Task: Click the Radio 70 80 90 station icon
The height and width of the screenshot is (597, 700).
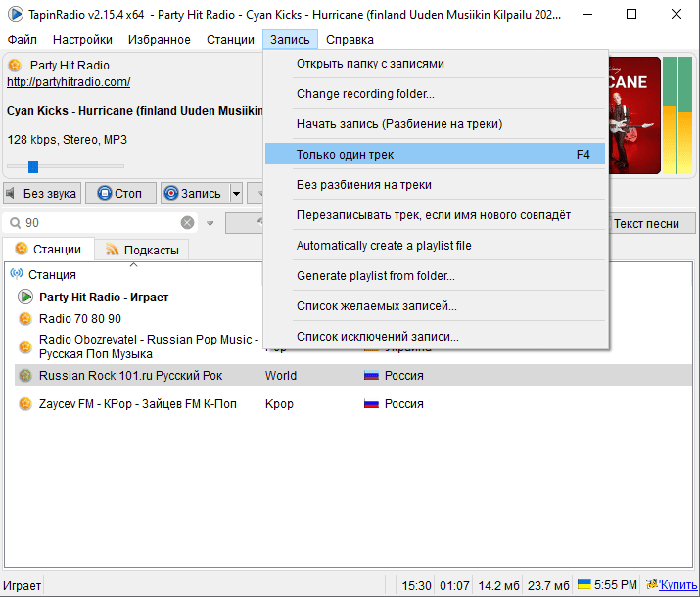Action: (25, 319)
